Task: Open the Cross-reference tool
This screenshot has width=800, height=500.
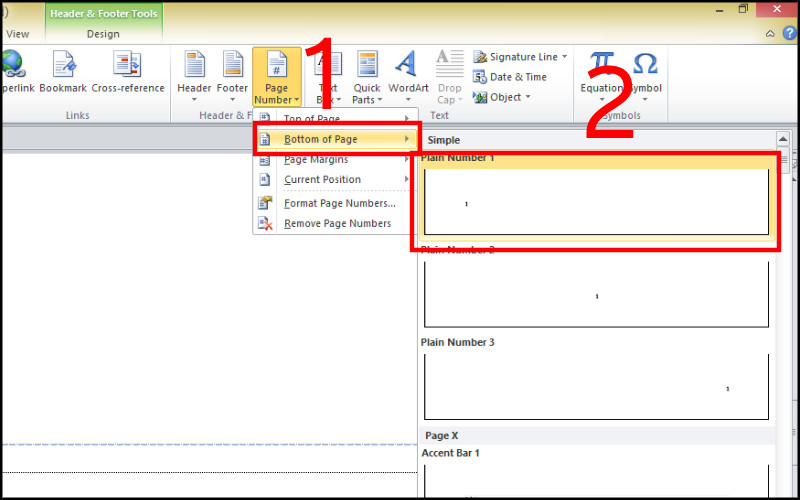Action: 128,72
